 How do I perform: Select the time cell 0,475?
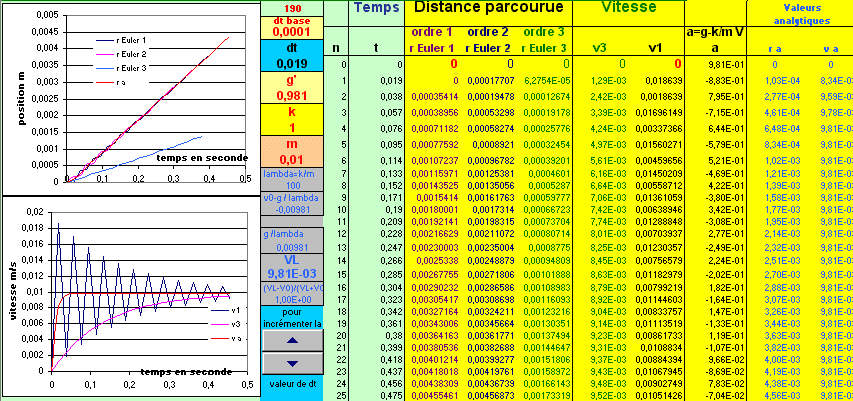tap(376, 396)
